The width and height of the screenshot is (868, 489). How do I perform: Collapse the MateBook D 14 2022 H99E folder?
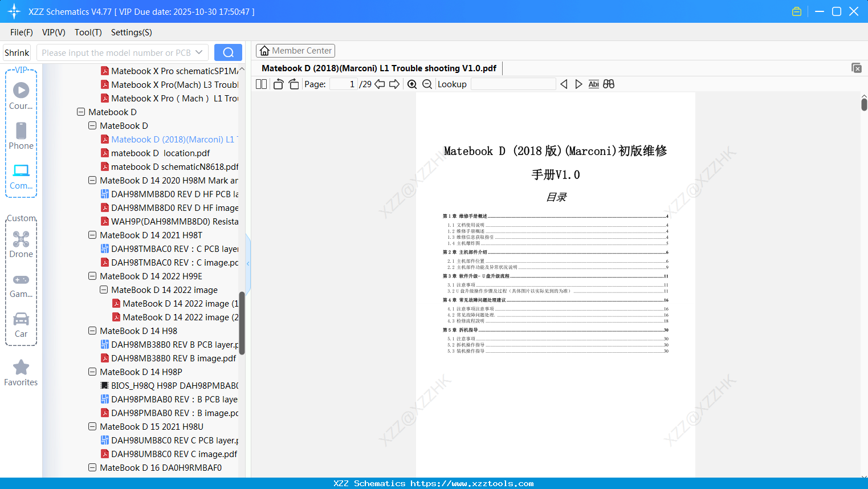(x=92, y=276)
